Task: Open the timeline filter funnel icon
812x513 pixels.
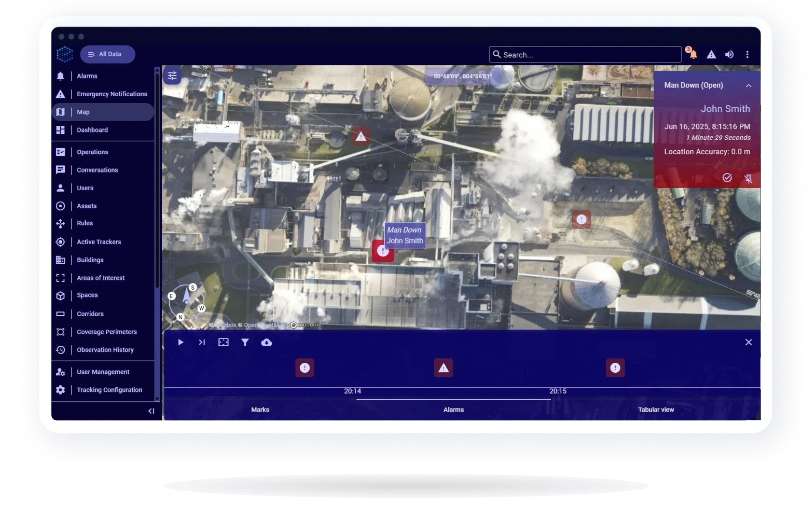Action: [x=245, y=342]
